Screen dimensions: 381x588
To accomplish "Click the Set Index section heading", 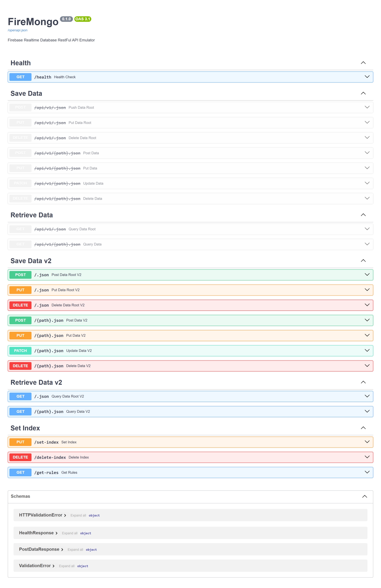I will click(x=25, y=428).
